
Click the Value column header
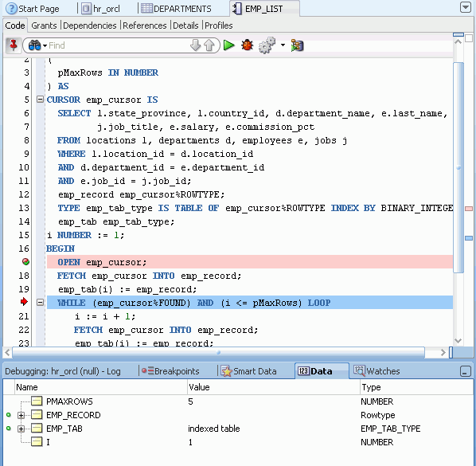273,387
